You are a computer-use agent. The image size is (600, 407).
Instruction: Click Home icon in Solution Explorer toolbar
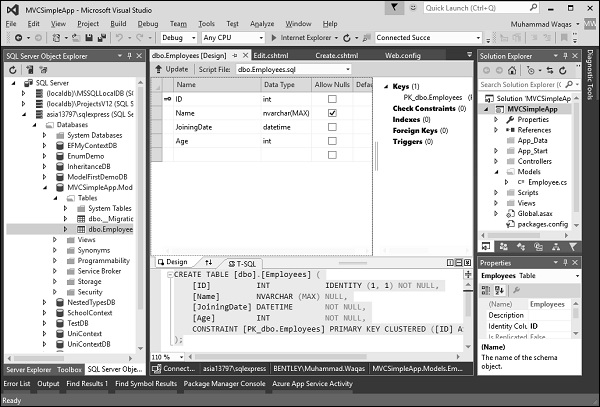pyautogui.click(x=511, y=70)
